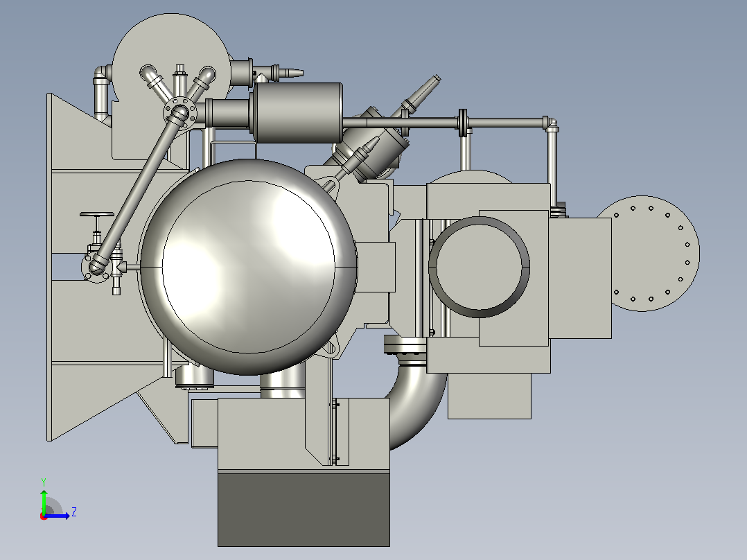Select the angled nozzle pointing up at top center
This screenshot has height=560, width=747.
(x=420, y=97)
